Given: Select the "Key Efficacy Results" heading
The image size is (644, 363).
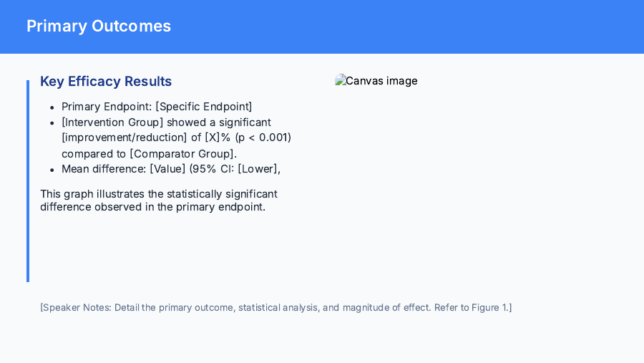Looking at the screenshot, I should tap(106, 82).
